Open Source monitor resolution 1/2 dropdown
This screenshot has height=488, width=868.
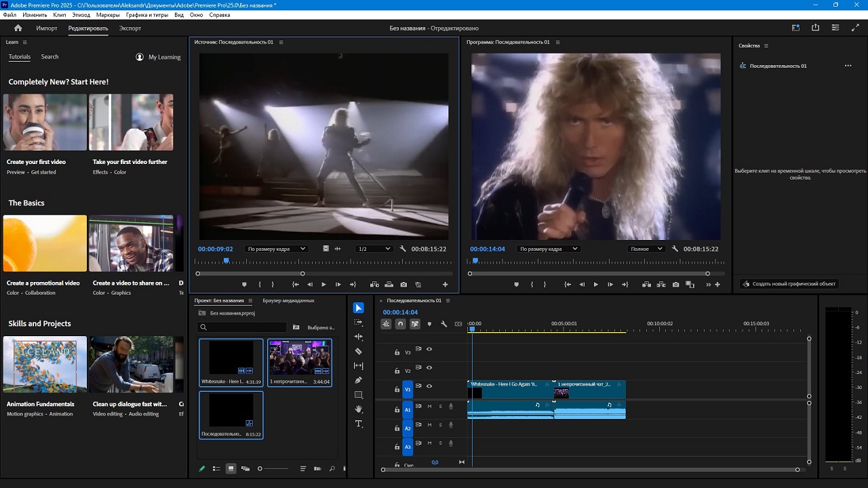click(374, 249)
